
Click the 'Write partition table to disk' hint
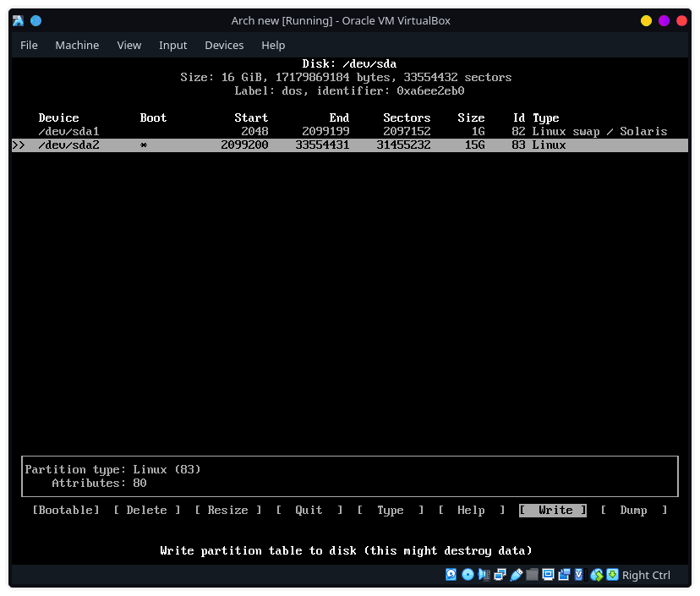[x=346, y=550]
